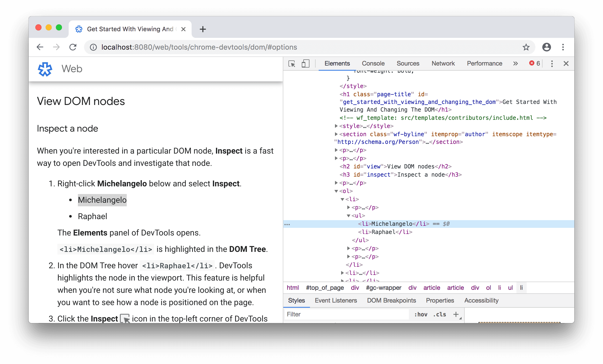603x364 pixels.
Task: Expand the ol element in DOM tree
Action: 335,191
